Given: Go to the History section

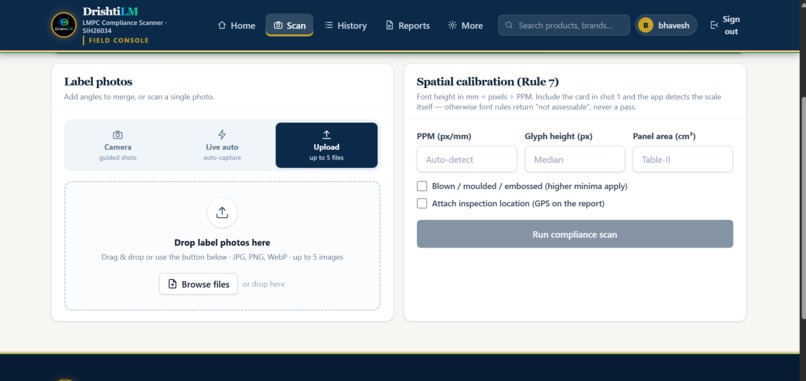Looking at the screenshot, I should point(346,25).
